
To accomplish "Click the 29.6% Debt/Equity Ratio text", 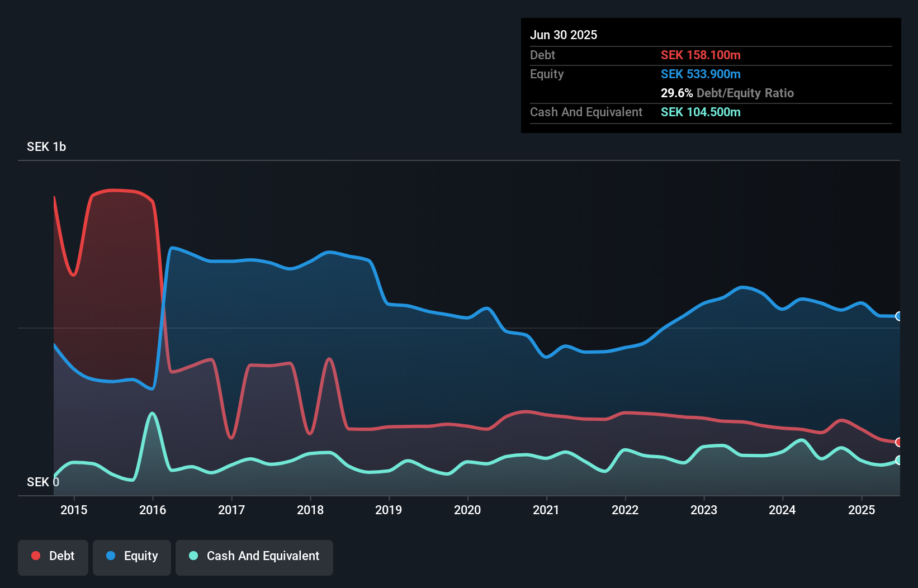I will pos(727,93).
